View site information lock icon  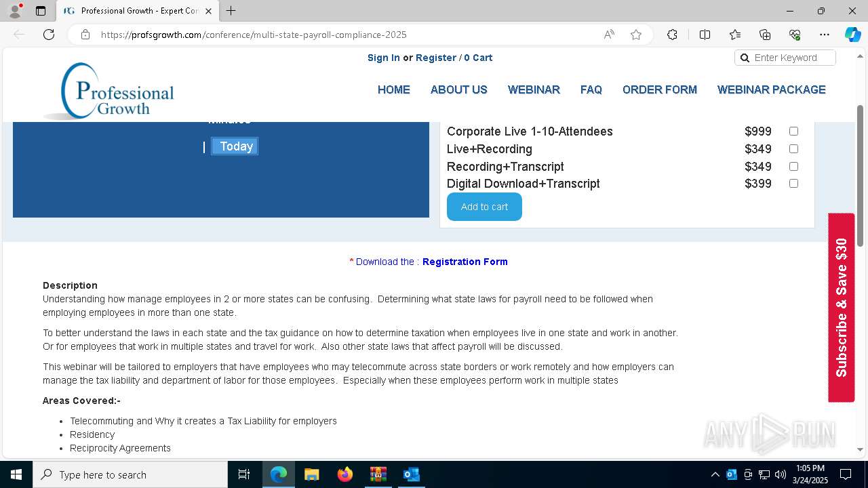(x=85, y=35)
